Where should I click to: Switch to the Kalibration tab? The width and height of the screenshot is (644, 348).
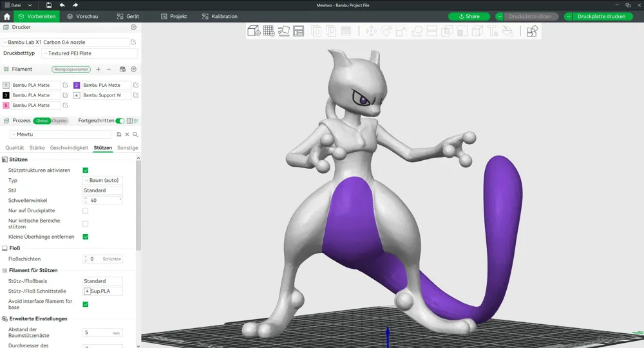point(220,17)
